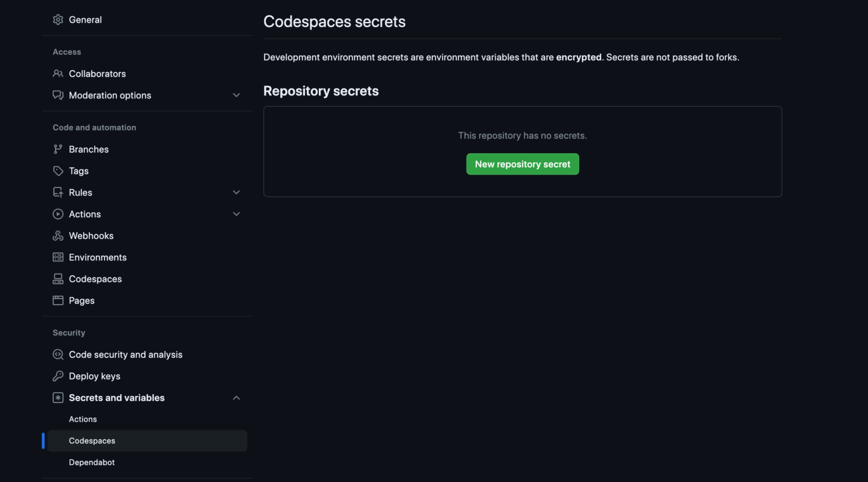Click the Codespaces computer icon
868x482 pixels.
point(58,279)
